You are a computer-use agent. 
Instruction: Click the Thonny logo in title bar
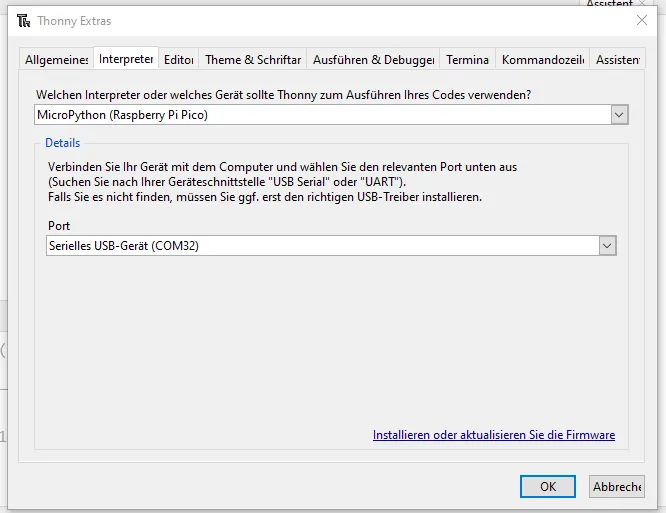tap(22, 21)
